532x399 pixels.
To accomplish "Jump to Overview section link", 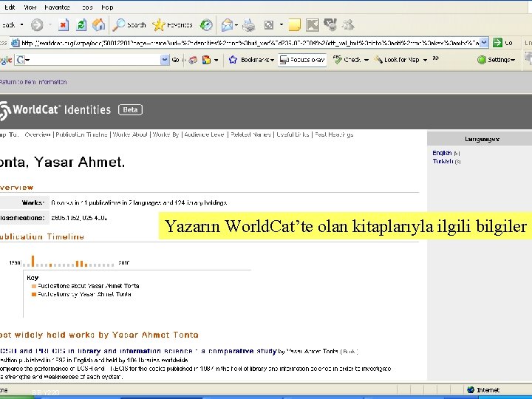I will click(38, 134).
